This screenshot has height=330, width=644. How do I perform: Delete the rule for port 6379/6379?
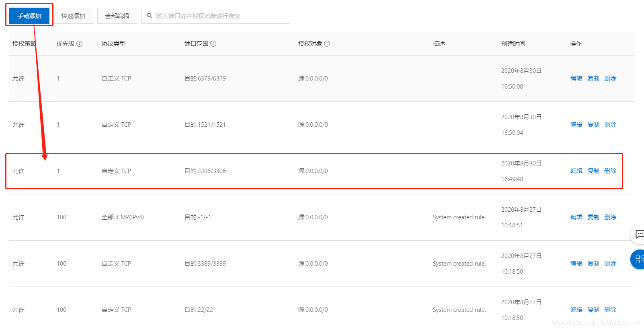pos(610,78)
